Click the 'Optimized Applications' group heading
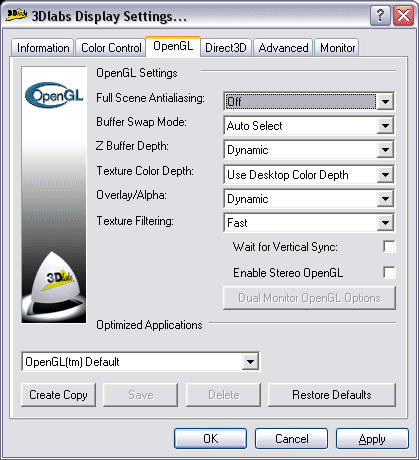 point(149,325)
